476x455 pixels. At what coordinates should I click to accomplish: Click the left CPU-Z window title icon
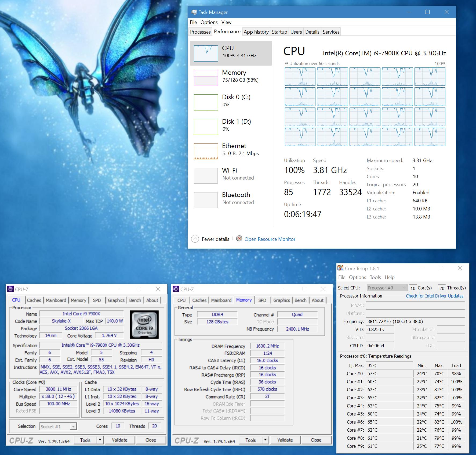point(10,289)
